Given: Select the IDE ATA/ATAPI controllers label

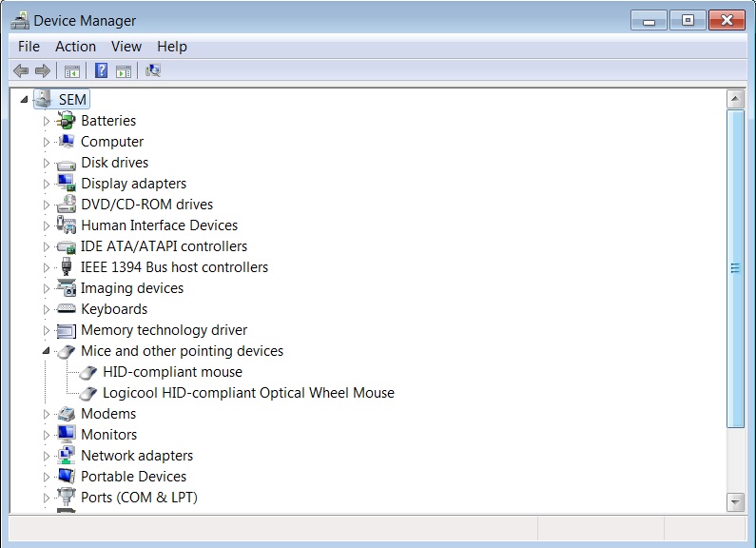Looking at the screenshot, I should click(164, 246).
